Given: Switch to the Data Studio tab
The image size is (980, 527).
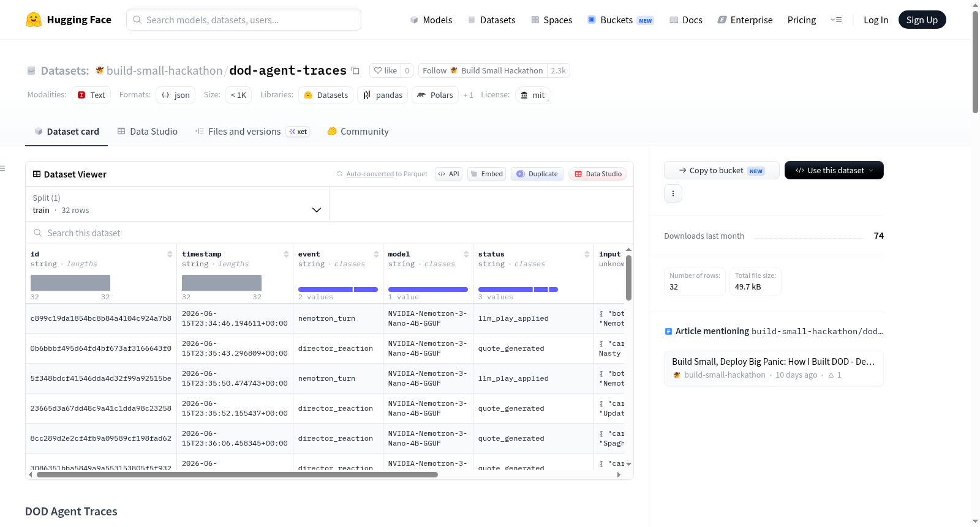Looking at the screenshot, I should pyautogui.click(x=148, y=132).
